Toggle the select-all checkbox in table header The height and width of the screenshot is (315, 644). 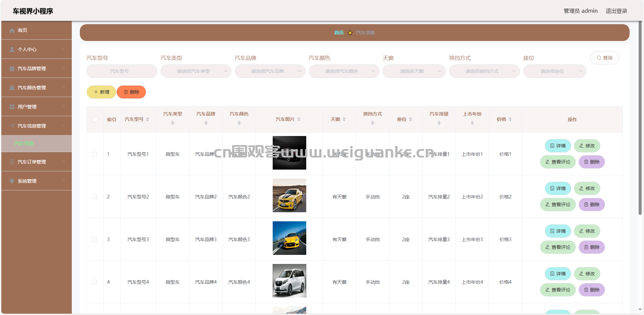point(95,119)
